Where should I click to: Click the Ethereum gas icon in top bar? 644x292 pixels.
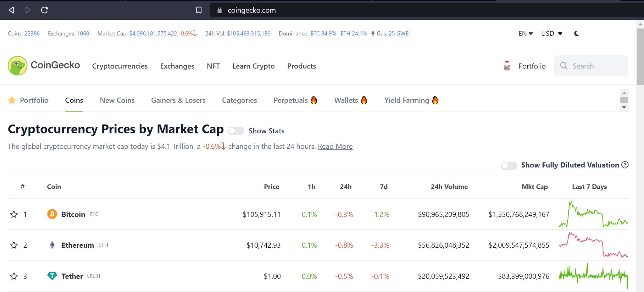[373, 33]
